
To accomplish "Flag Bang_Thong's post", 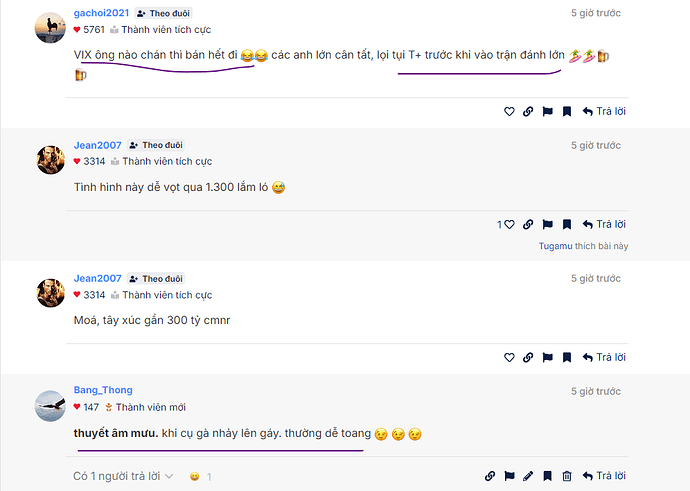I will [x=509, y=476].
